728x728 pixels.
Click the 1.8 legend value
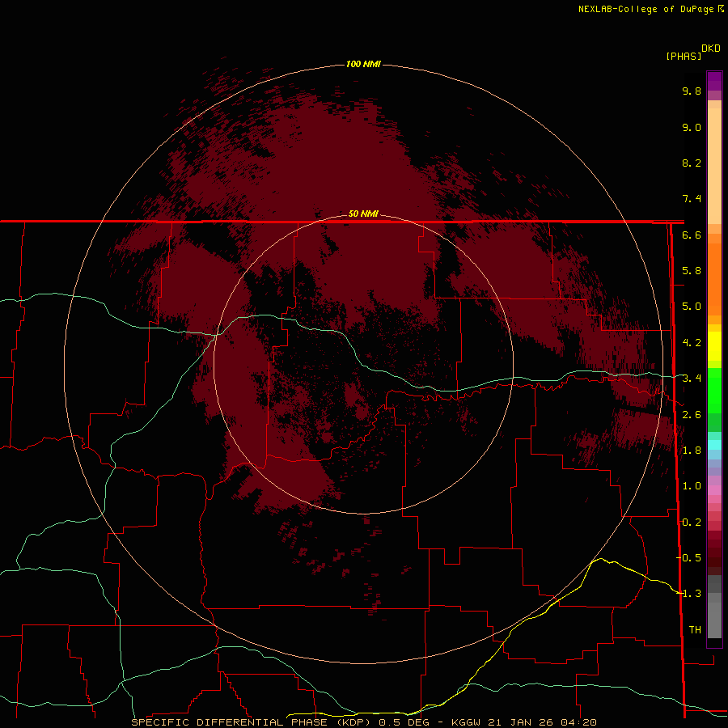(x=692, y=451)
